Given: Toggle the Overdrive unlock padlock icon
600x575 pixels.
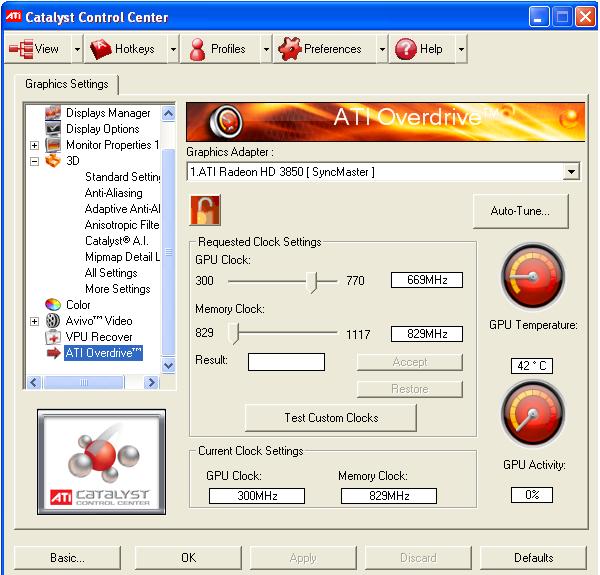Looking at the screenshot, I should pyautogui.click(x=205, y=210).
